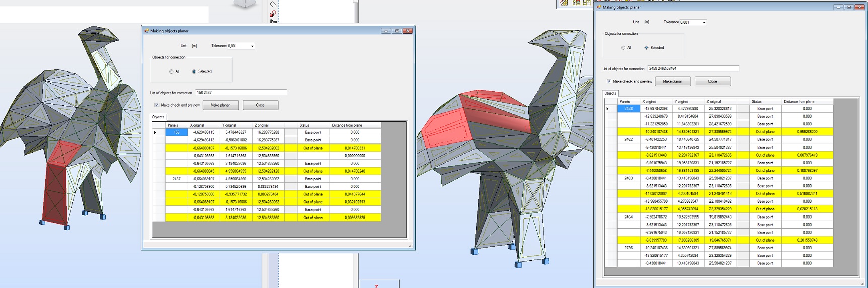Click the X original header in the left table

click(x=204, y=125)
